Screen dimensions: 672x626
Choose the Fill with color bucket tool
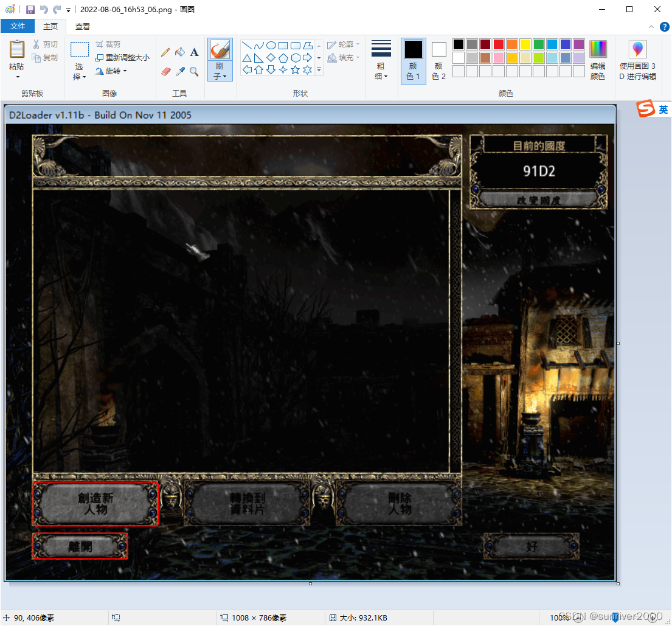click(180, 52)
